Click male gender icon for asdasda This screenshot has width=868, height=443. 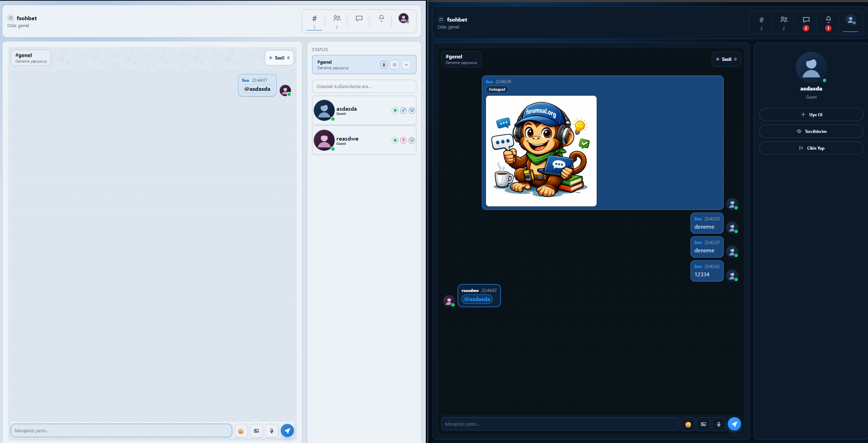pyautogui.click(x=403, y=110)
